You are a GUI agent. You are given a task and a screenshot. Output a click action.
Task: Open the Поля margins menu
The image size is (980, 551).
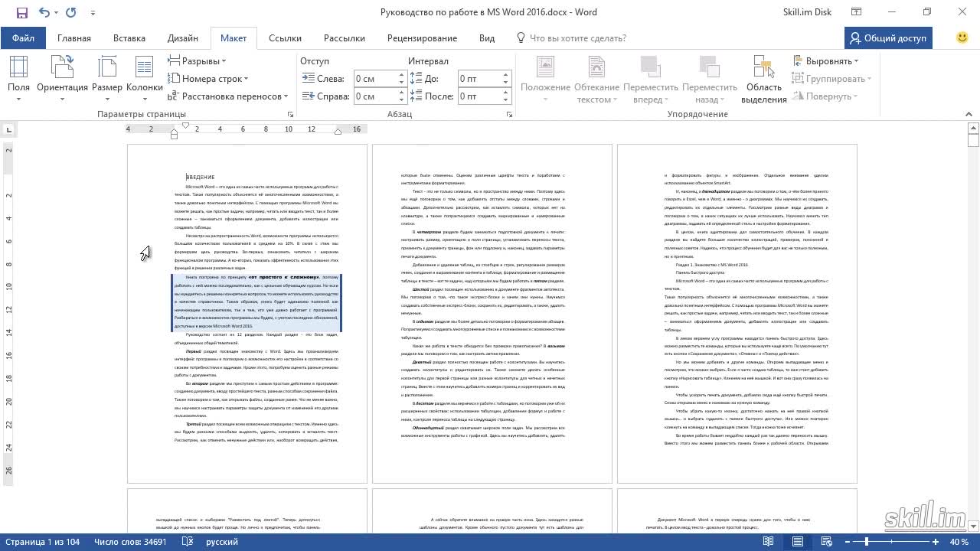click(18, 79)
